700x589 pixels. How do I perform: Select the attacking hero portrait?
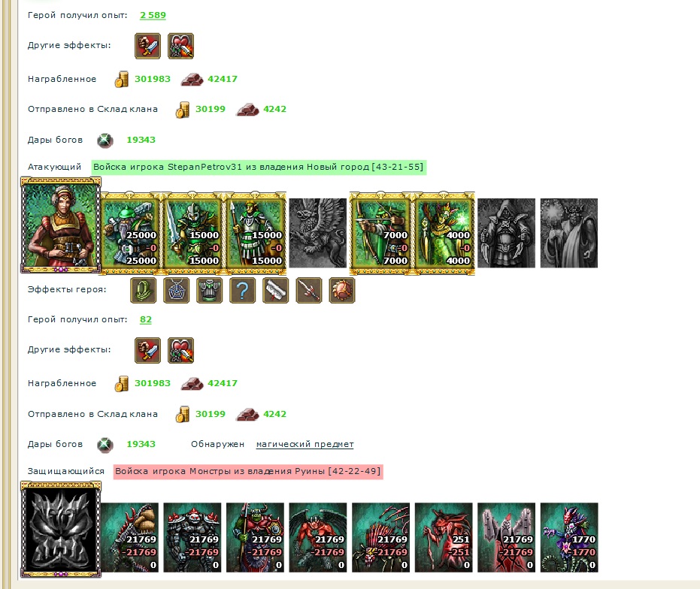click(x=61, y=225)
